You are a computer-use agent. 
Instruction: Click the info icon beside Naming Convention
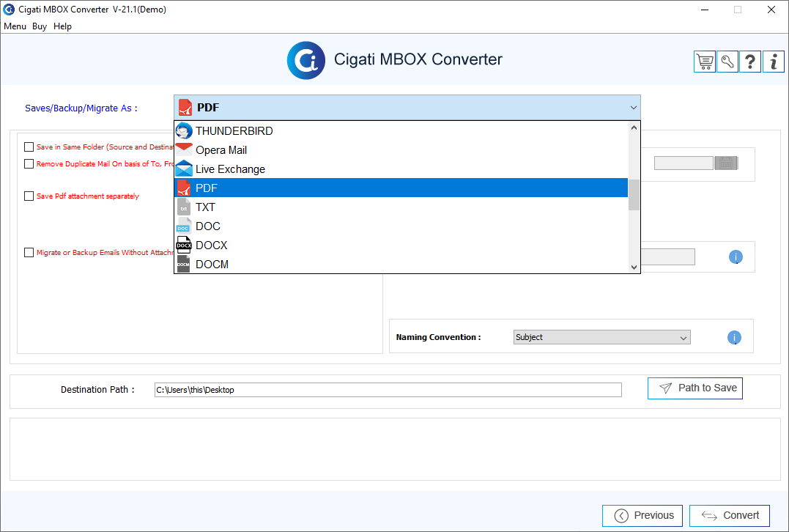click(x=734, y=337)
